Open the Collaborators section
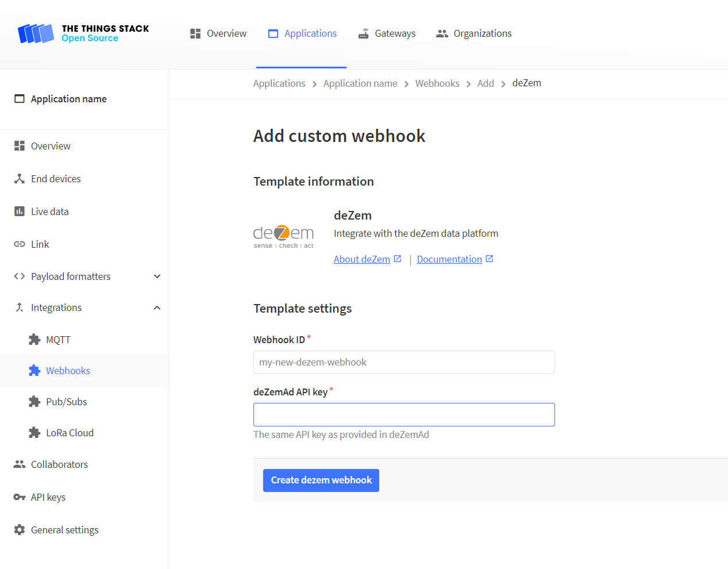Image resolution: width=728 pixels, height=569 pixels. (x=59, y=464)
